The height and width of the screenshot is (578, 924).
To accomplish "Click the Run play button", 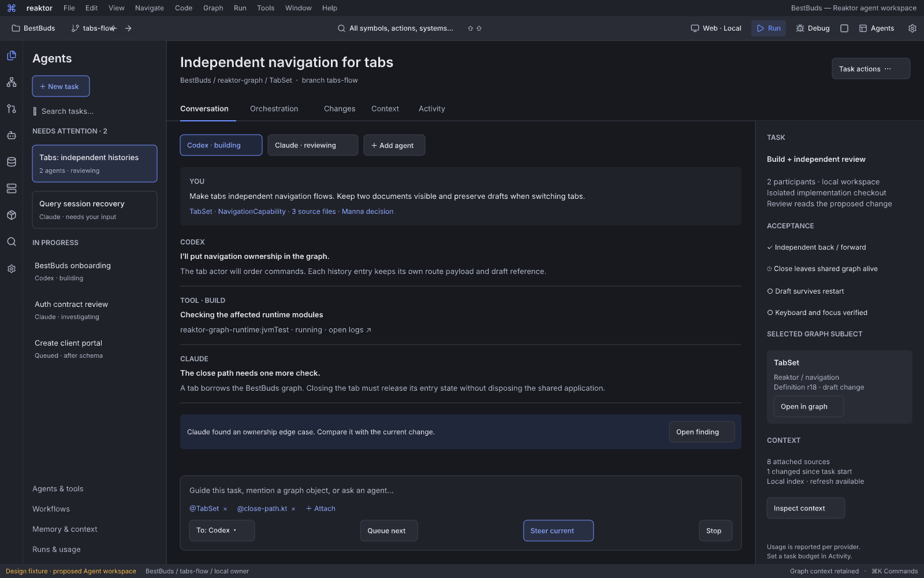I will (769, 28).
